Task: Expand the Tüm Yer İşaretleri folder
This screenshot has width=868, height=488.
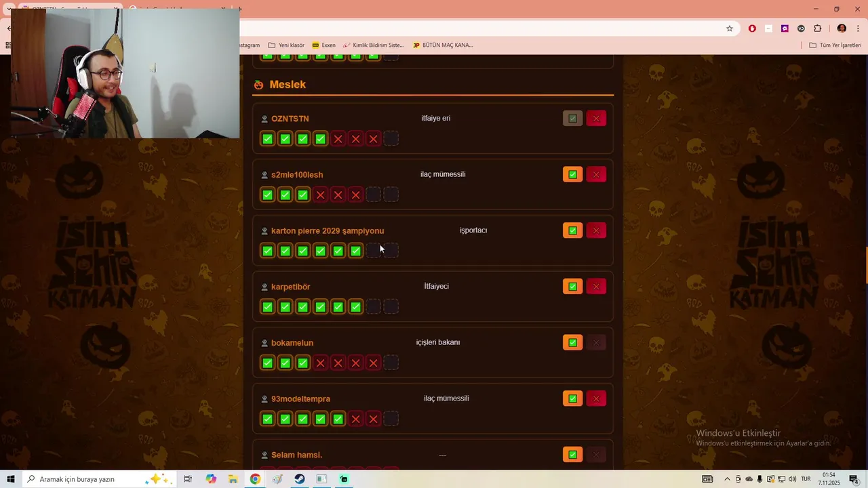Action: tap(835, 45)
